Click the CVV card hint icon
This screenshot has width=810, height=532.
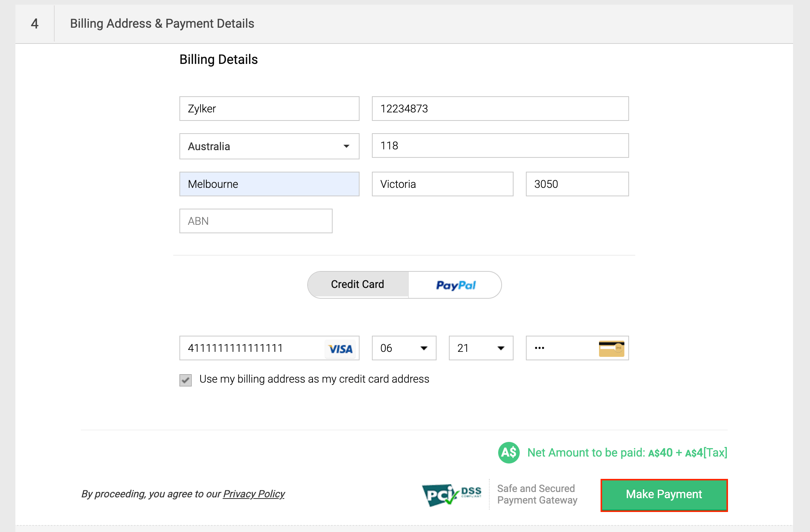[611, 348]
